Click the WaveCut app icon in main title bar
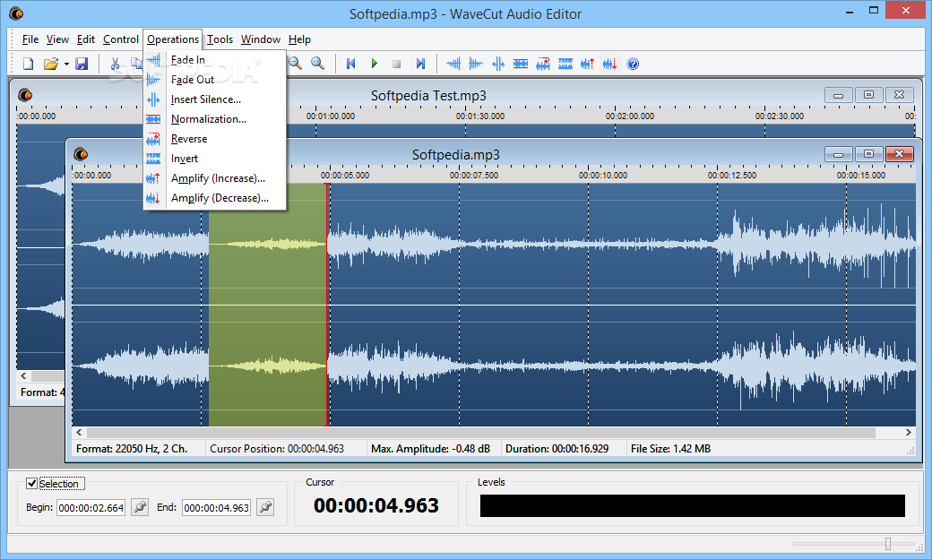The image size is (932, 560). 16,13
